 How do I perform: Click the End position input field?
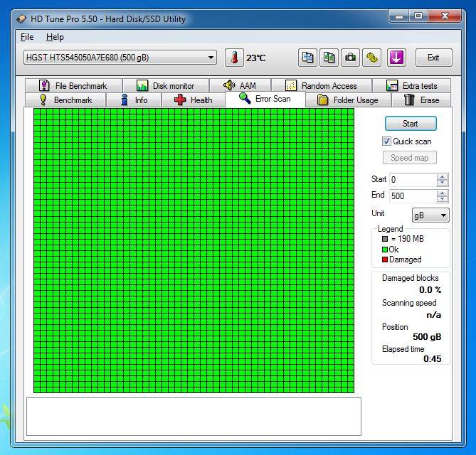[413, 196]
